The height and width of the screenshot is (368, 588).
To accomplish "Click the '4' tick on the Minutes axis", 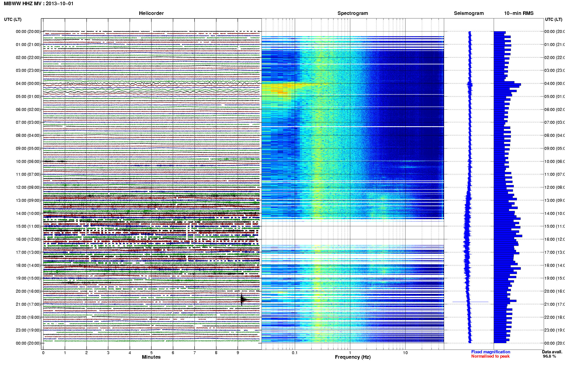I will [130, 353].
